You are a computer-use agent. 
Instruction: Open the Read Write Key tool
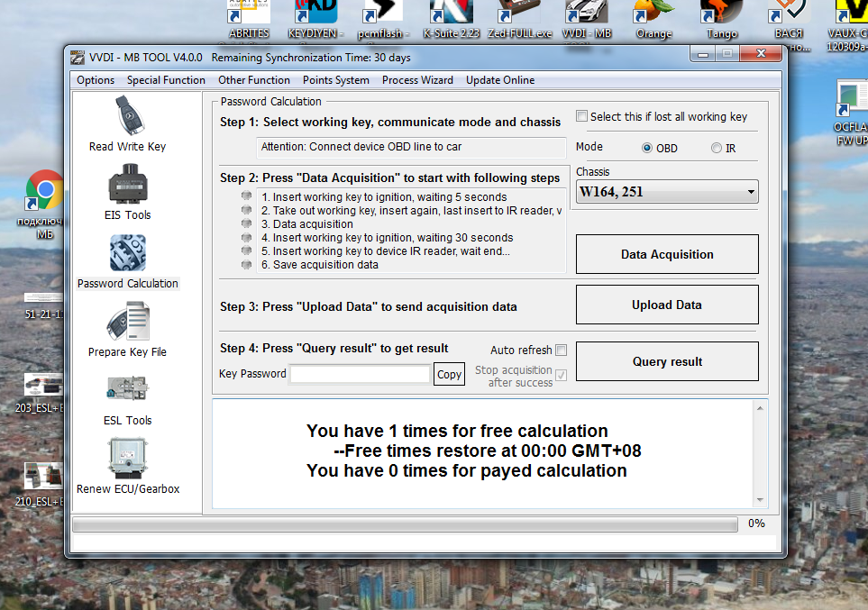(128, 123)
